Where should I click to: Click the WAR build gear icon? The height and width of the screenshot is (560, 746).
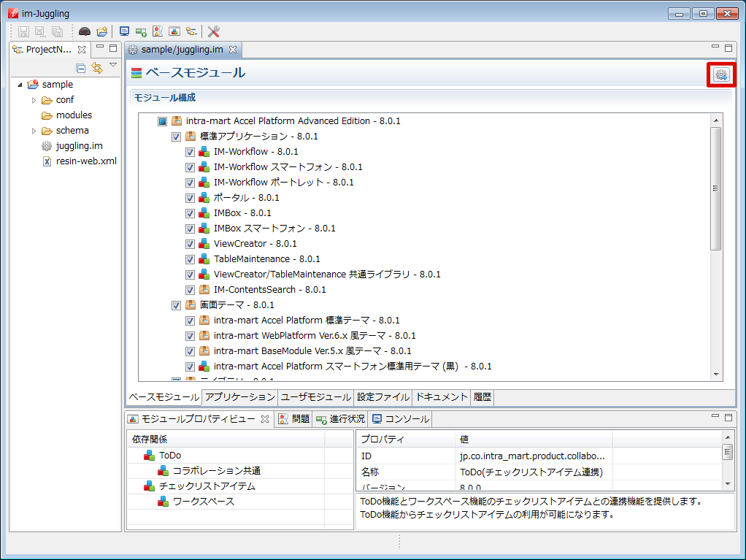coord(721,74)
